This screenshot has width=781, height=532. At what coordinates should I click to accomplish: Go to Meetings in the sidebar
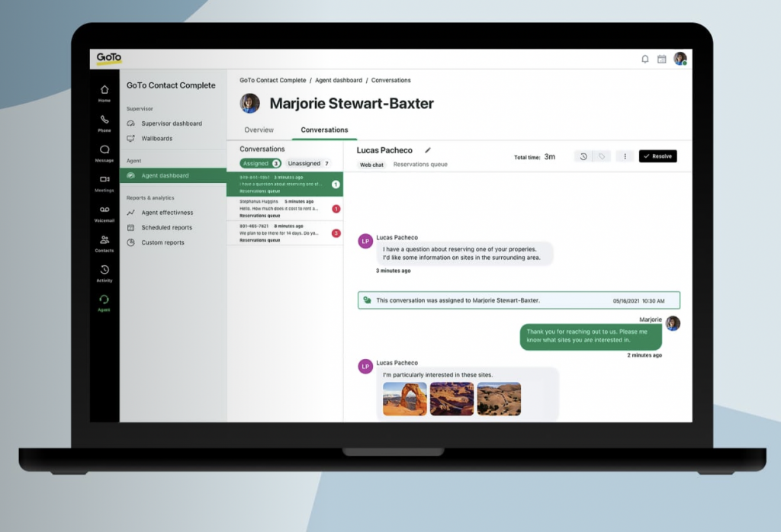[104, 182]
